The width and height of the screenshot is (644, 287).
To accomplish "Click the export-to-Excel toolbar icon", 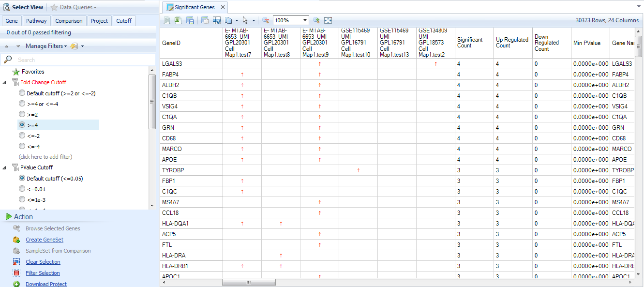I will pos(178,20).
